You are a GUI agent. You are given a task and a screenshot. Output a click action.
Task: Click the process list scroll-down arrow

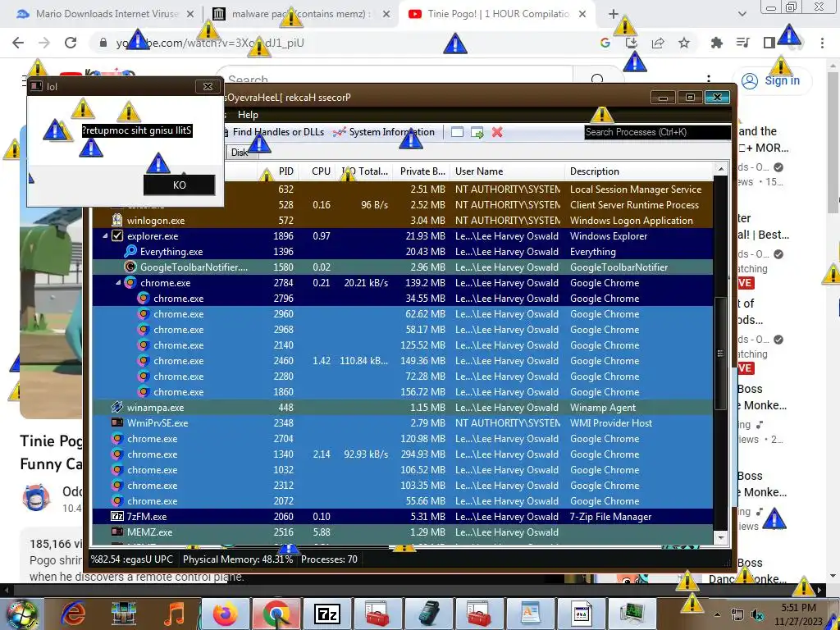pos(721,537)
